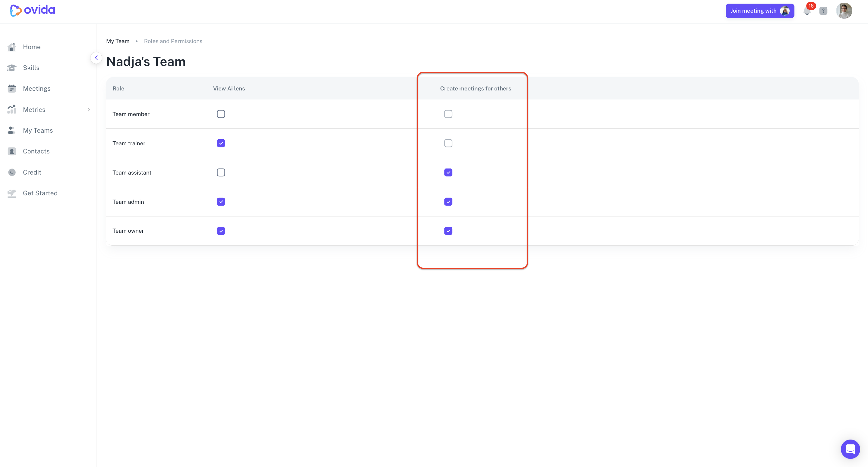Select the Team trainer role label
Screen dimensions: 868x467
(x=129, y=143)
